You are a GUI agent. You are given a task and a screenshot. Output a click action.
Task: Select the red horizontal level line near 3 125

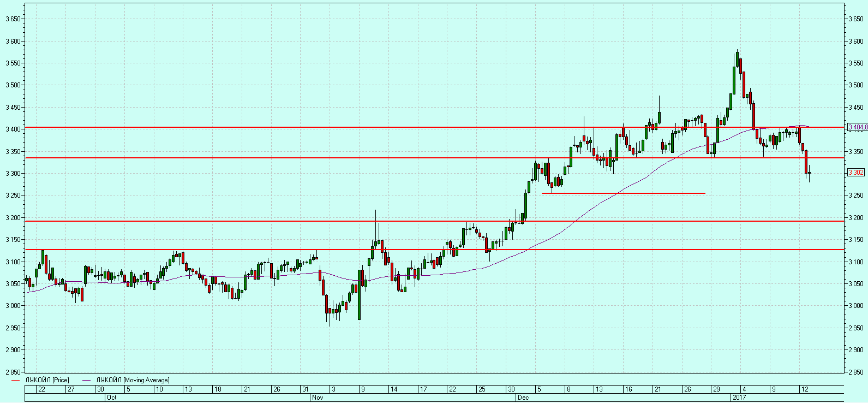coord(434,250)
